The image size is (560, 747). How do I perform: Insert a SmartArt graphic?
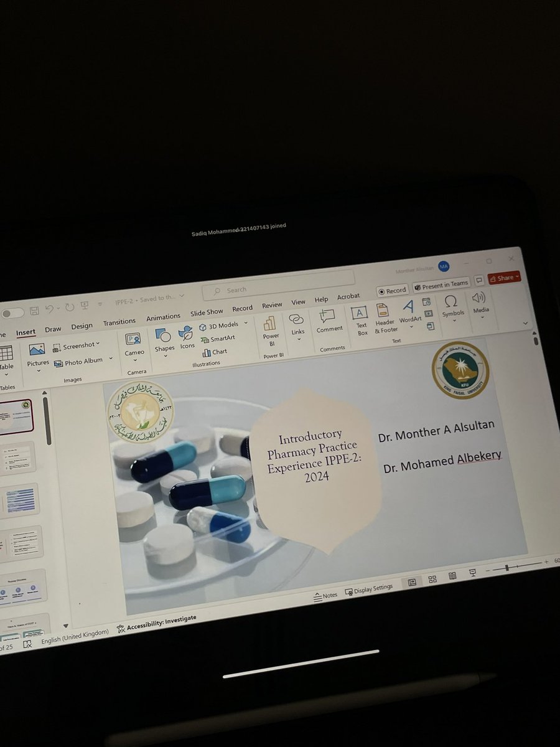pyautogui.click(x=218, y=339)
